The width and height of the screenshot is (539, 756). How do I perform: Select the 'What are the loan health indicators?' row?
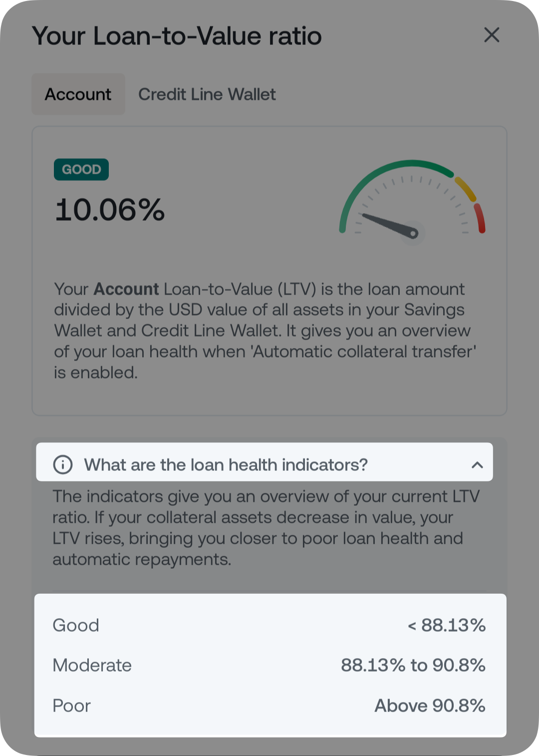click(x=226, y=464)
